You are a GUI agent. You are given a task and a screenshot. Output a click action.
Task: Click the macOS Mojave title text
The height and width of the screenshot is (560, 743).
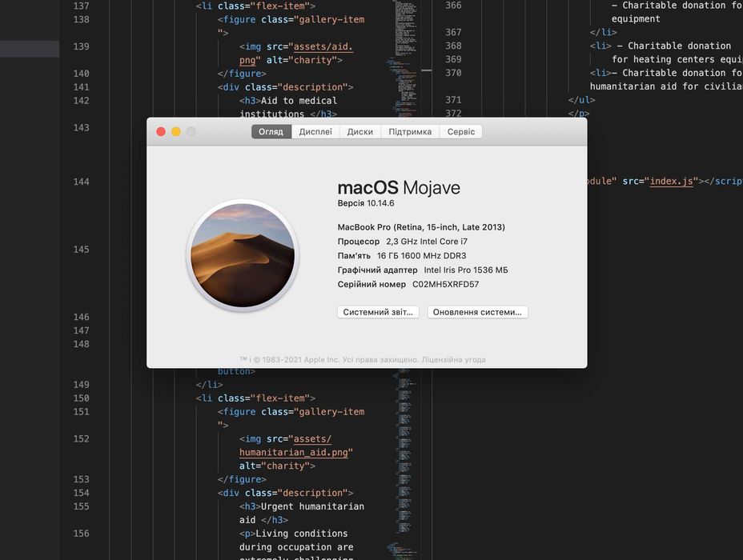[x=399, y=188]
